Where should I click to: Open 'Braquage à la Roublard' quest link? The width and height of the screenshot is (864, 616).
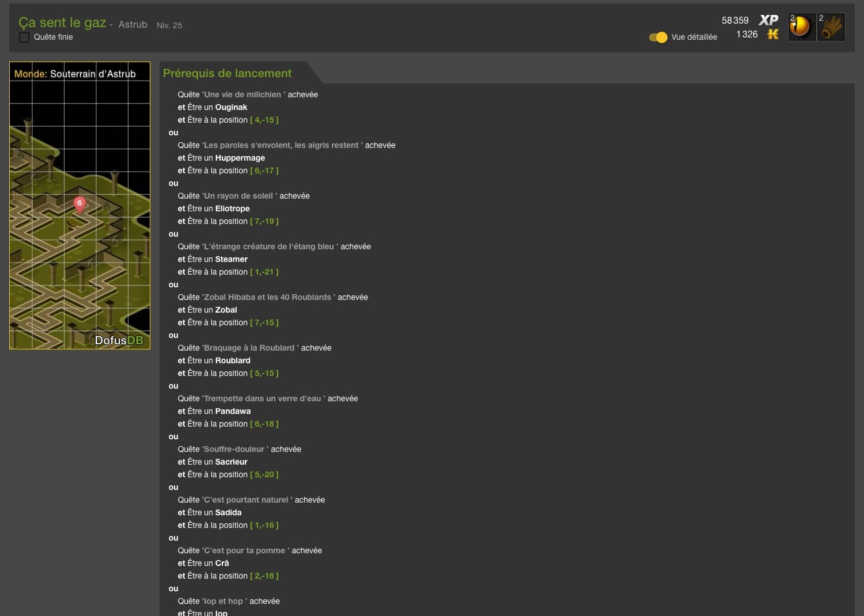tap(249, 348)
